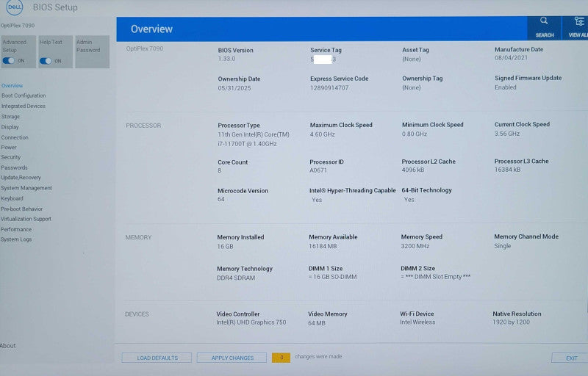Viewport: 588px width, 376px height.
Task: Select Overview in the sidebar
Action: click(x=12, y=86)
